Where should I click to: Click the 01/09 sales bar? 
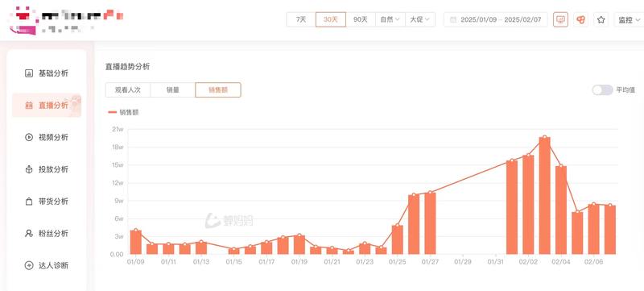pyautogui.click(x=135, y=242)
